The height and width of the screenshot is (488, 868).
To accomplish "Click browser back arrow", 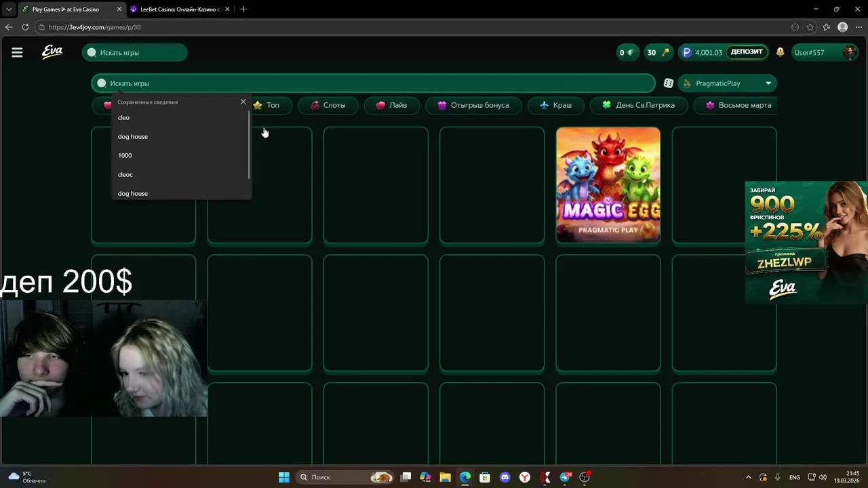I will 9,27.
